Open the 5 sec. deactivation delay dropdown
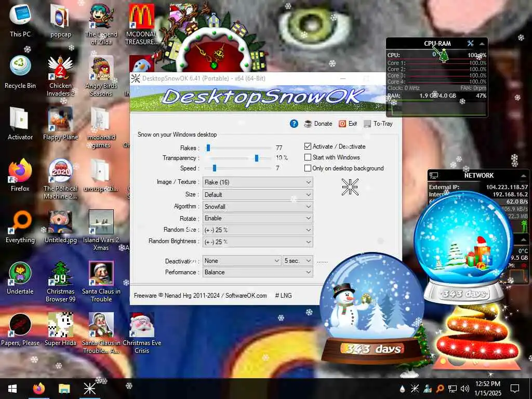This screenshot has width=532, height=399. [x=298, y=261]
